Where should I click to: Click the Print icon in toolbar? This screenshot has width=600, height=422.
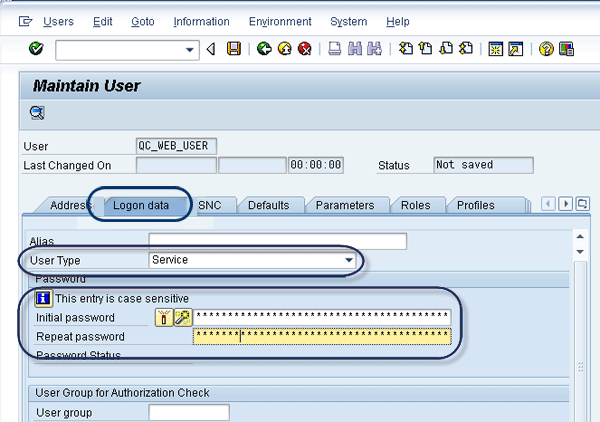pos(335,48)
